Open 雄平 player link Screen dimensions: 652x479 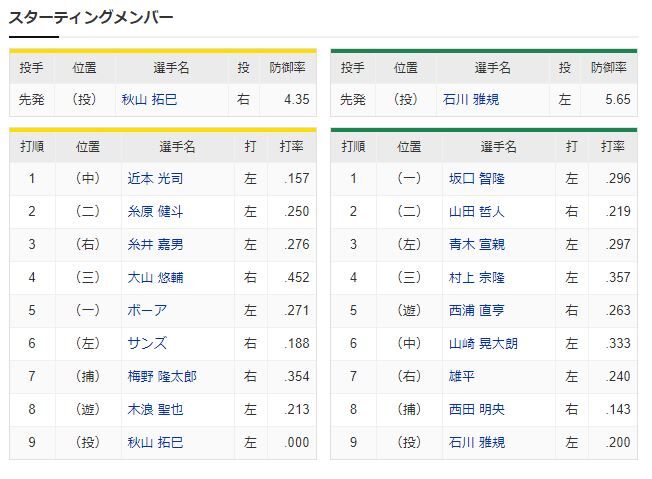pyautogui.click(x=462, y=376)
